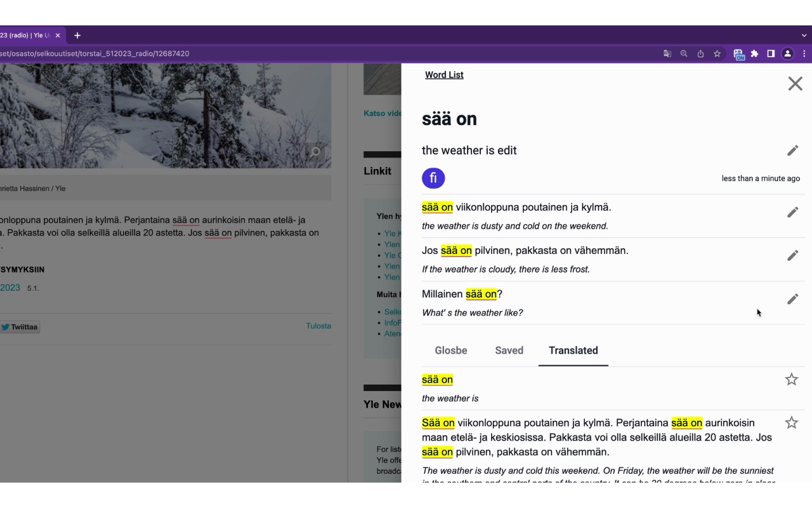Expand the tab search chevron
This screenshot has height=508, width=812.
804,36
